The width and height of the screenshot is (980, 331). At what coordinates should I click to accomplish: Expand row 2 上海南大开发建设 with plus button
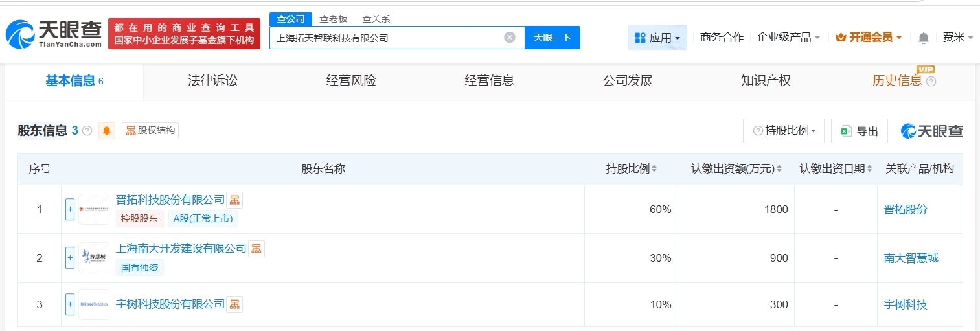[x=70, y=258]
